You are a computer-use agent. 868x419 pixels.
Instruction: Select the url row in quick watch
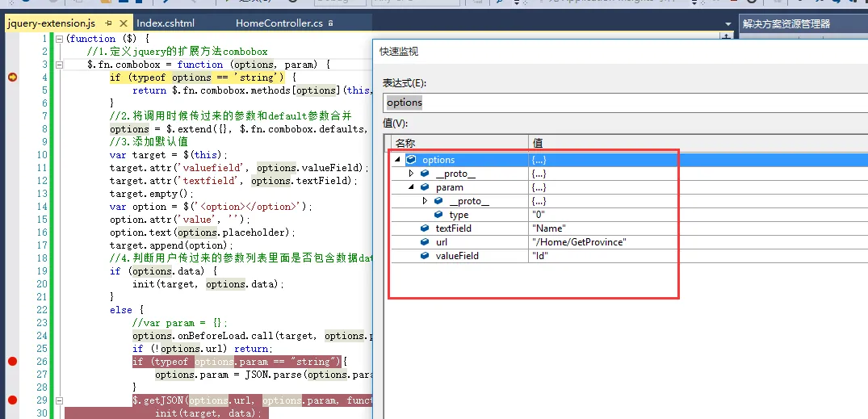[x=629, y=242]
